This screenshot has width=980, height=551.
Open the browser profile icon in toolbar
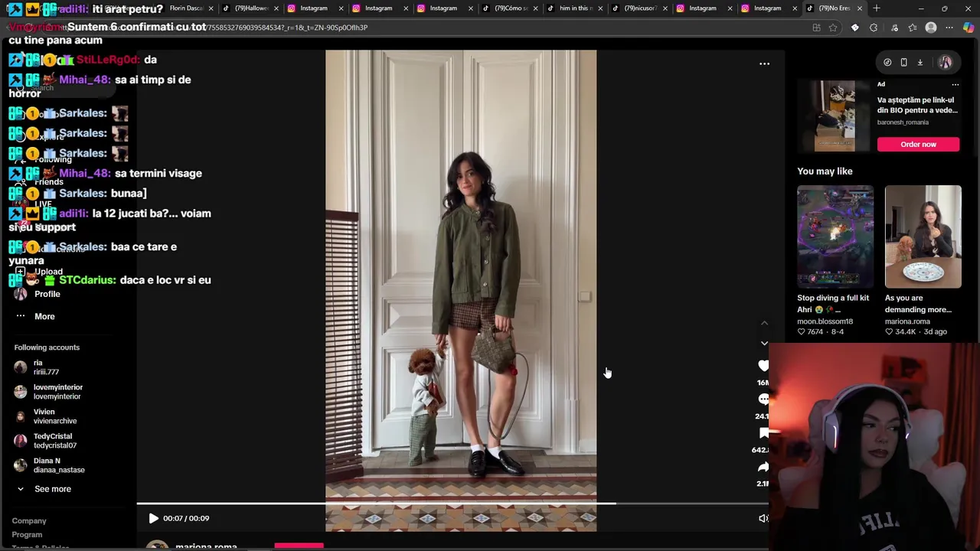coord(931,28)
